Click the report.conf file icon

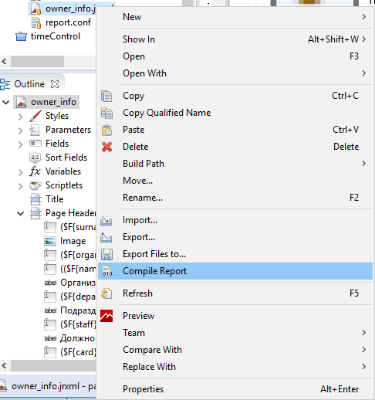point(36,23)
